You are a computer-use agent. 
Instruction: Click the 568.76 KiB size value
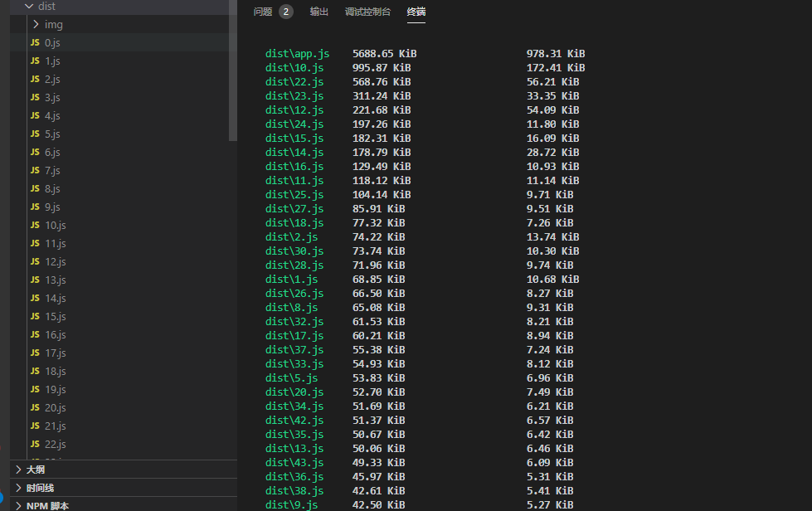[382, 82]
